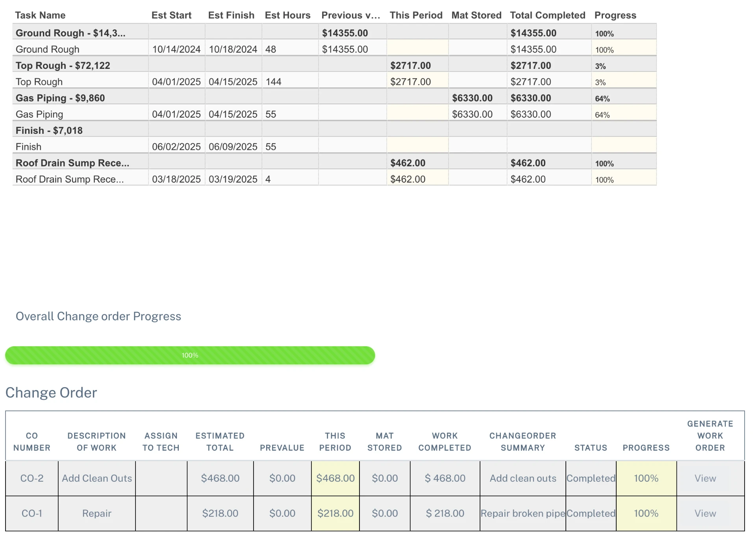Open View link for CO-1
Screen dimensions: 756x545
pyautogui.click(x=705, y=513)
